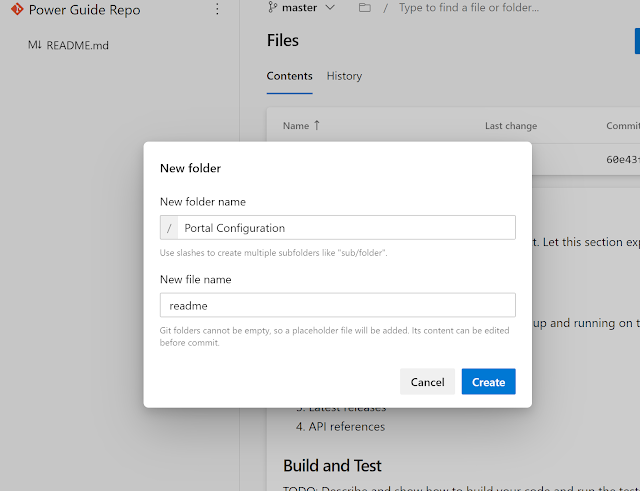
Task: Click the blue button beside Files heading
Action: 636,41
